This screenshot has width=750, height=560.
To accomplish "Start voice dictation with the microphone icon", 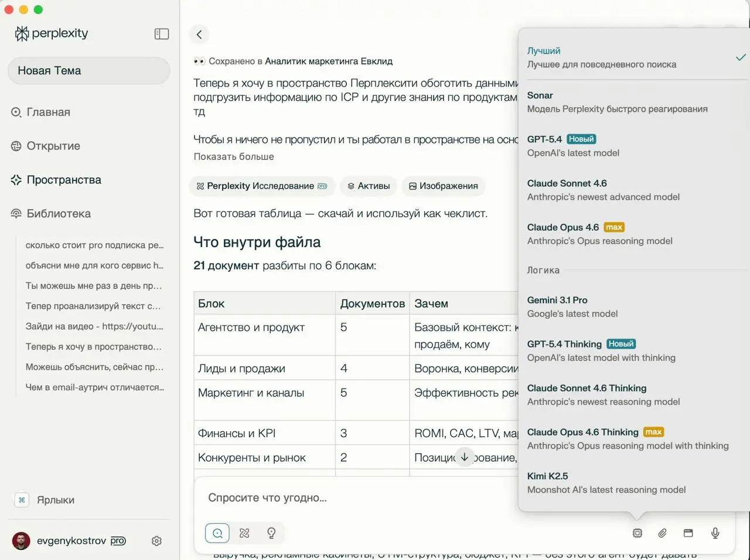I will (715, 533).
